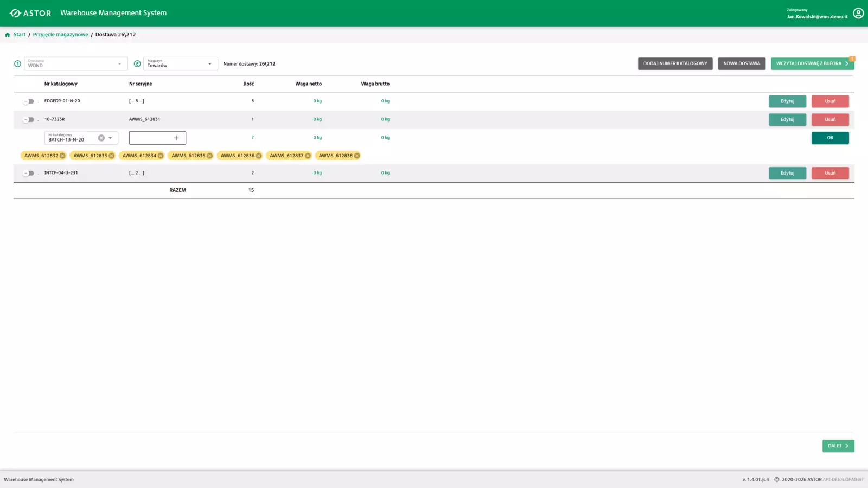Click the DODAJ NUMER KATALOGOWY button
Image resolution: width=868 pixels, height=488 pixels.
(675, 63)
